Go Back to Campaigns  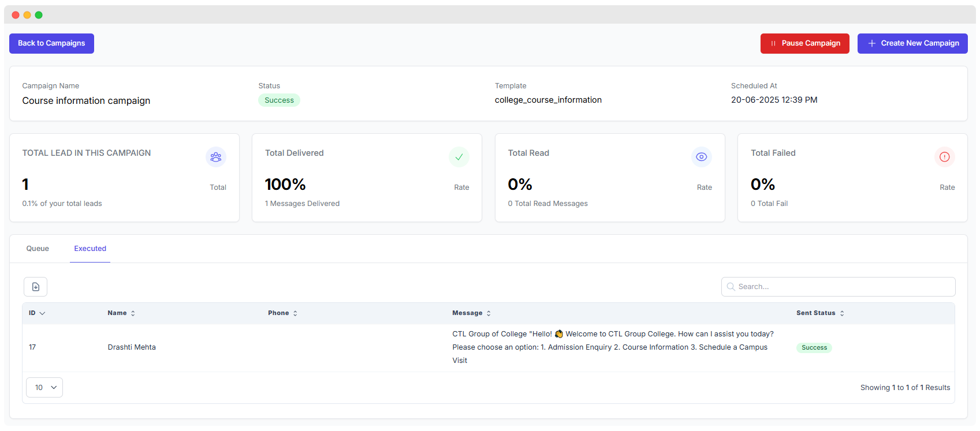(x=51, y=43)
